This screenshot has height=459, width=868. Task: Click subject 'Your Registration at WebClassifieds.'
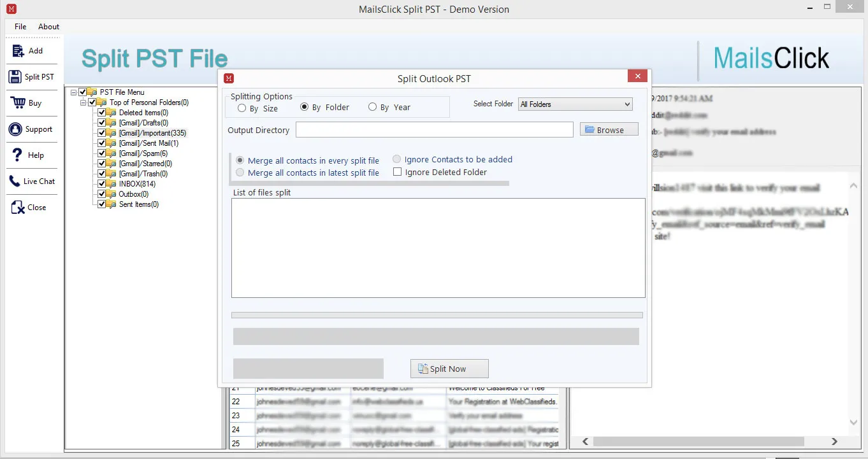[x=503, y=402]
